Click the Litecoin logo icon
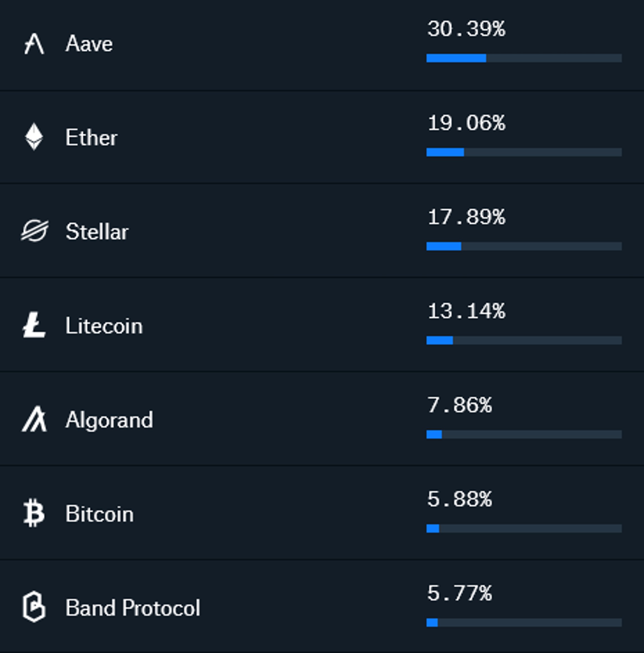This screenshot has height=653, width=644. click(x=34, y=325)
